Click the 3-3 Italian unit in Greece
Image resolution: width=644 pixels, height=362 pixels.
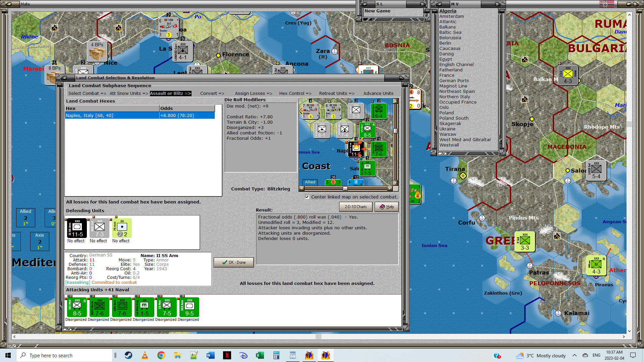525,242
